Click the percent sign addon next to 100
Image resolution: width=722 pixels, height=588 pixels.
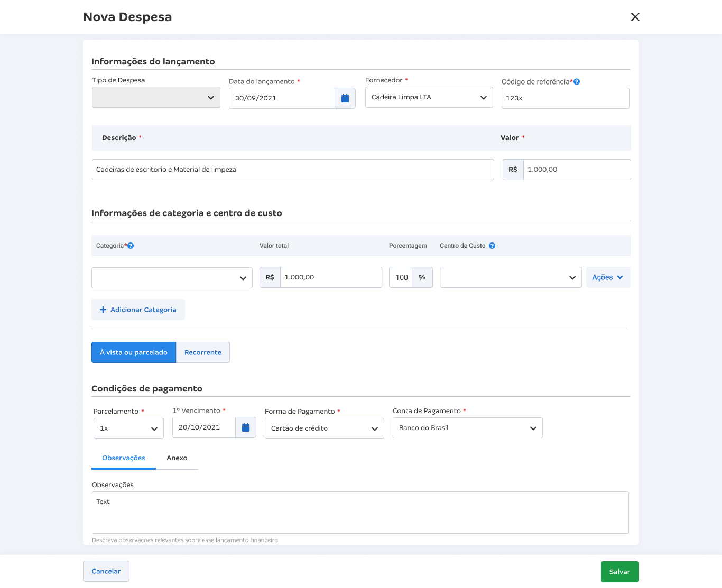pos(422,277)
